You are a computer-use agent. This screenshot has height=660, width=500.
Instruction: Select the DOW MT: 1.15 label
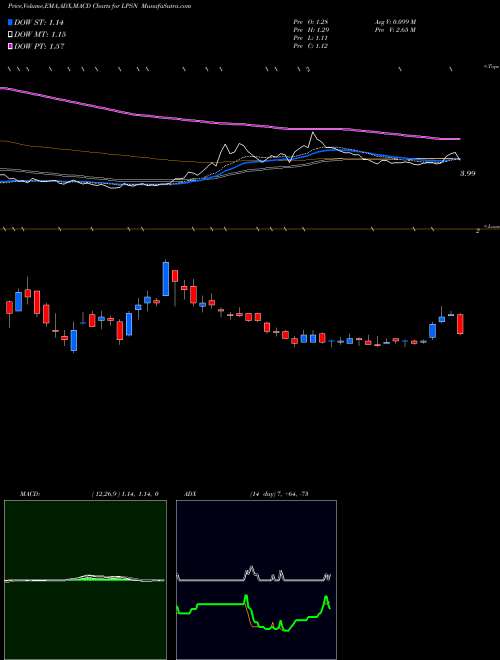[x=40, y=35]
